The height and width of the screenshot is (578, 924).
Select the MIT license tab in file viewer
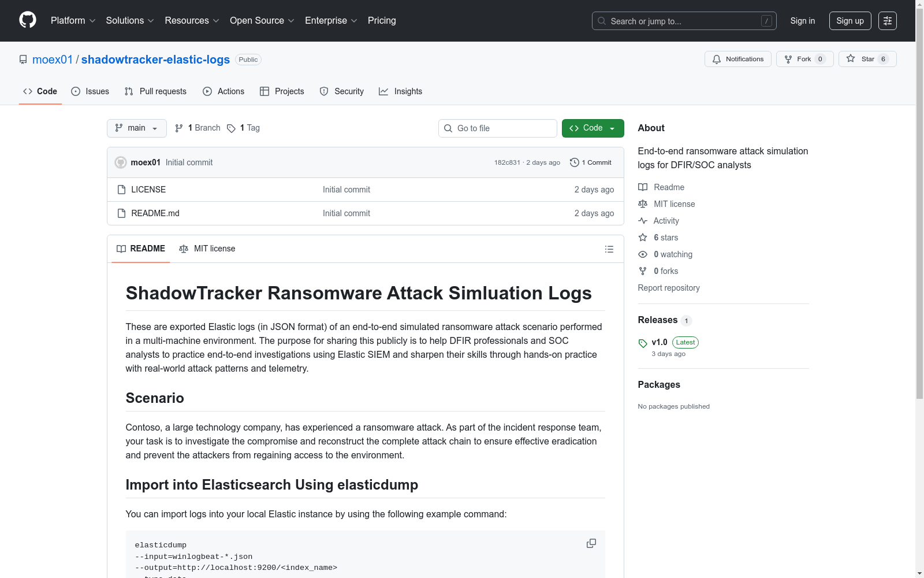tap(207, 249)
